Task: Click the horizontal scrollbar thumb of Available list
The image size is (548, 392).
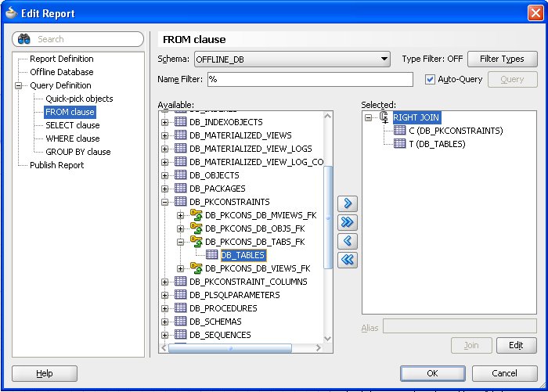Action: click(230, 348)
